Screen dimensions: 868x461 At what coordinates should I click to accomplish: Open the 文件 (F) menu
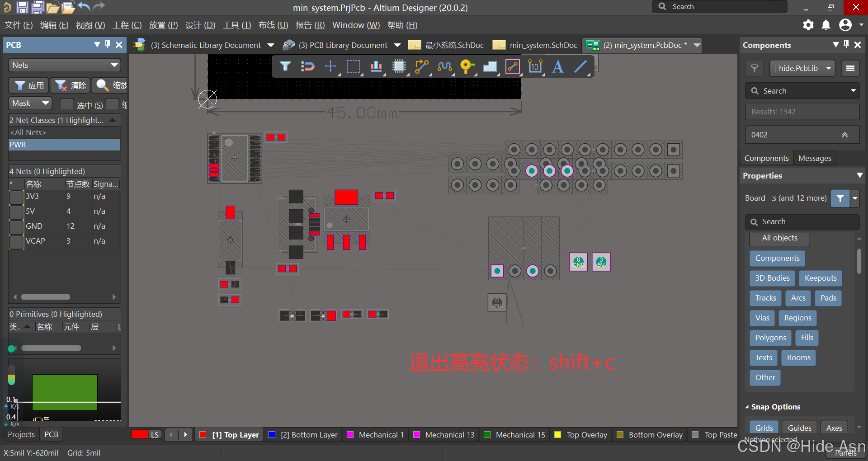[19, 25]
